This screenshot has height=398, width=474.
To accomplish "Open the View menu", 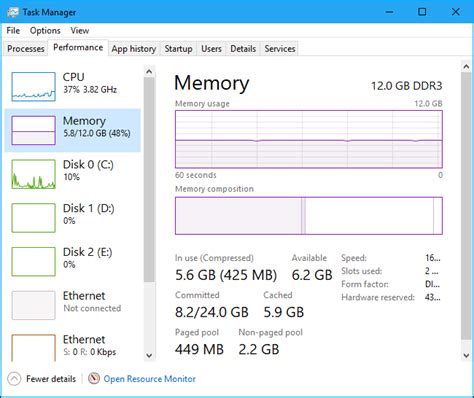I will (x=80, y=31).
